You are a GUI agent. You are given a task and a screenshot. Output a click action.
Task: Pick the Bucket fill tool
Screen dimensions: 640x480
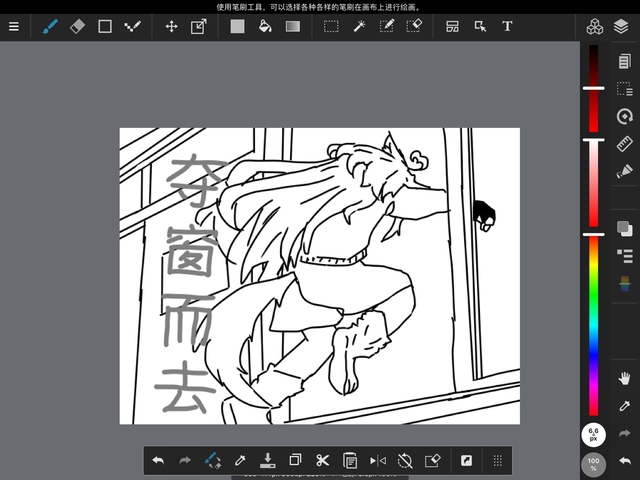[264, 27]
